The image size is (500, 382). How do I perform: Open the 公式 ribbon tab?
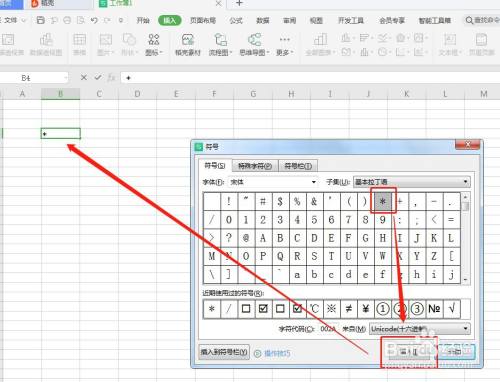[x=236, y=20]
